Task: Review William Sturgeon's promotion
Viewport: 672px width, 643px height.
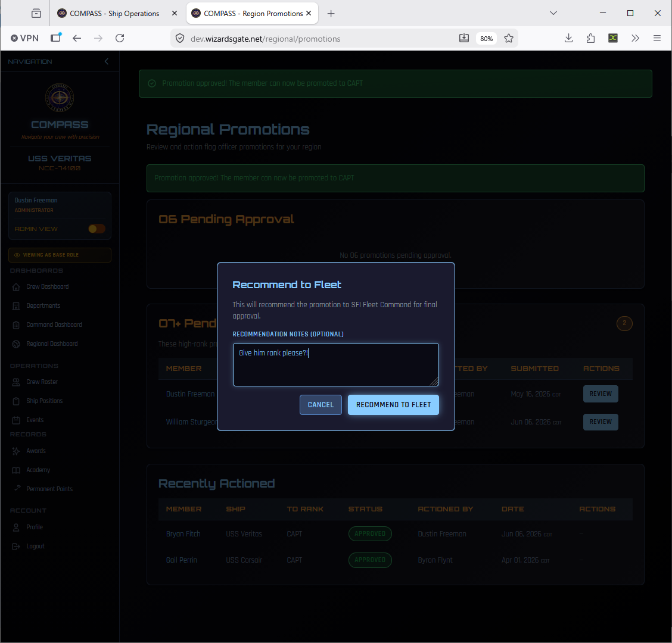Action: pos(601,422)
